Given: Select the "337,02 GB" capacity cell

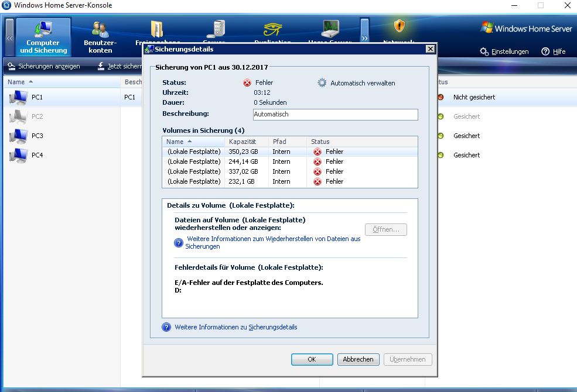Looking at the screenshot, I should tap(243, 171).
